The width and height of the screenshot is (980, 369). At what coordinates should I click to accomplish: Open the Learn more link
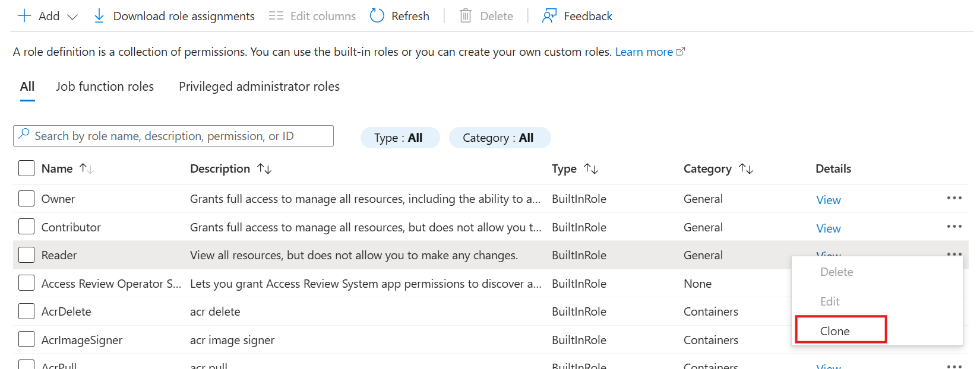click(644, 52)
